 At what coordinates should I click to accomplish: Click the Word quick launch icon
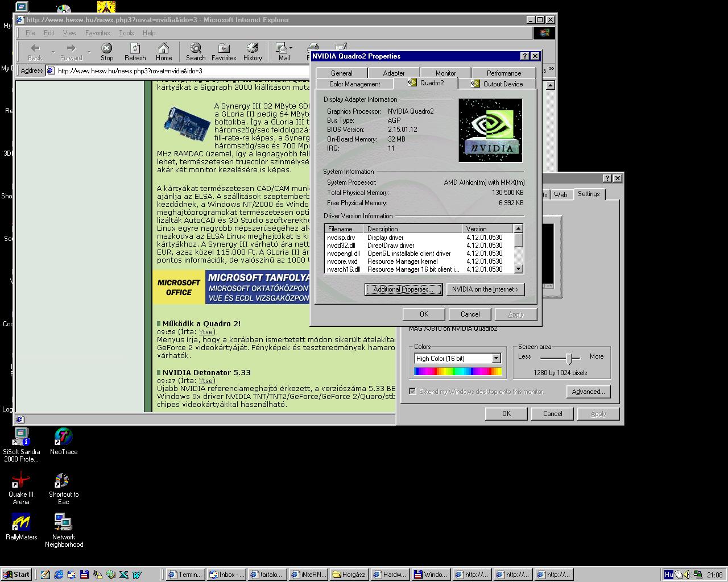click(x=137, y=575)
